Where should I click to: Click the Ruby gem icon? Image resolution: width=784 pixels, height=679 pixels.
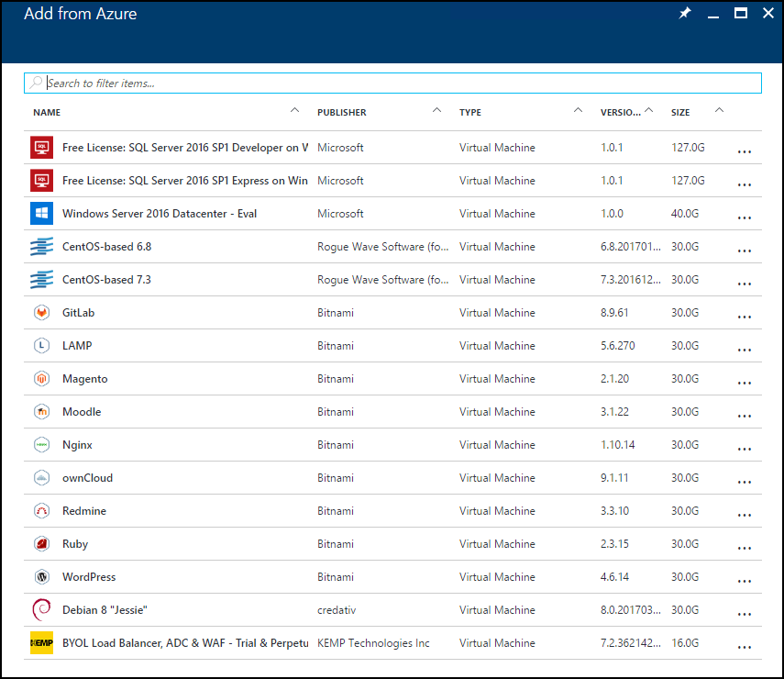[x=39, y=543]
